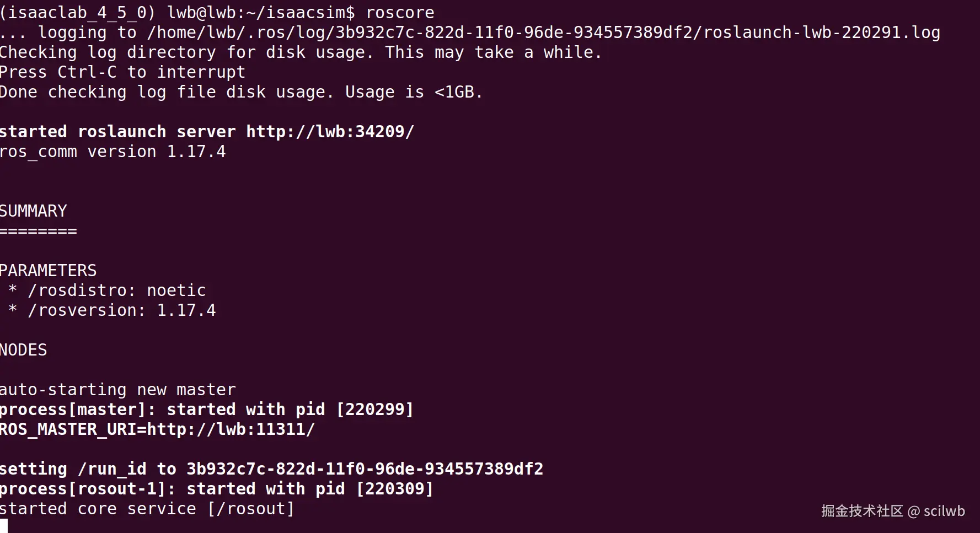The height and width of the screenshot is (533, 980).
Task: Click the 'started core service [/rosout]' line
Action: click(147, 509)
